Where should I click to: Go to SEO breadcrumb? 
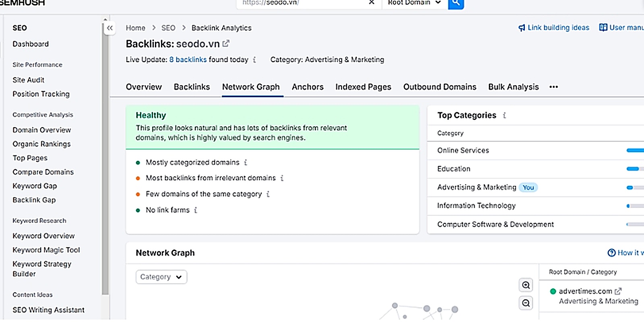(168, 28)
